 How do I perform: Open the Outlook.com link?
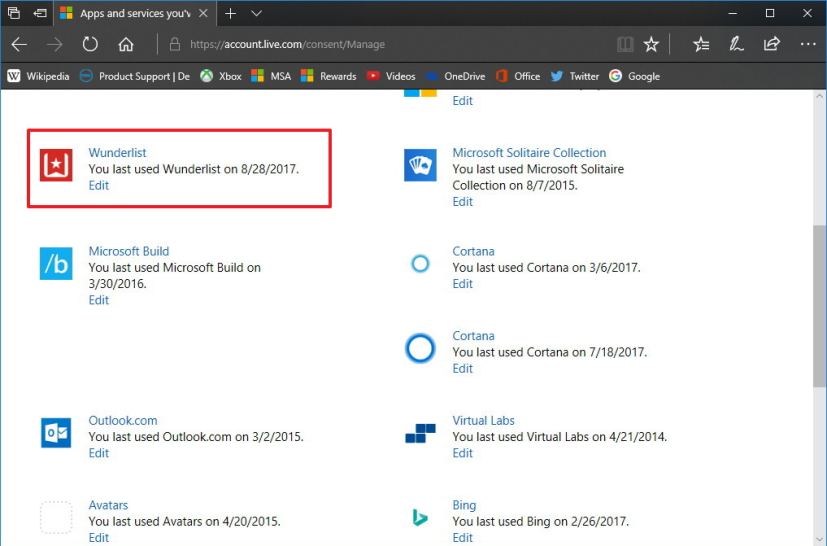tap(122, 420)
